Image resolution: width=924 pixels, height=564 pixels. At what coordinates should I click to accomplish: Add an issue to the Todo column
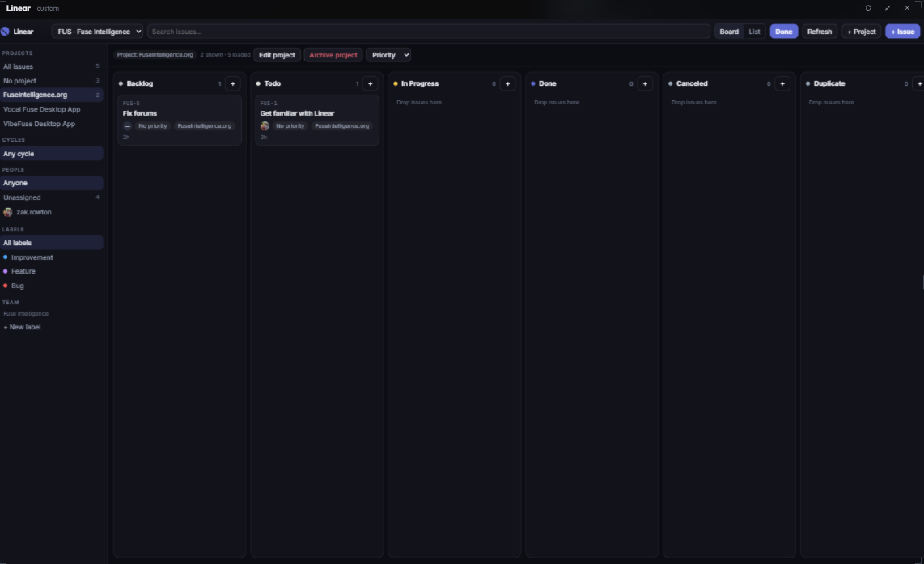point(370,83)
